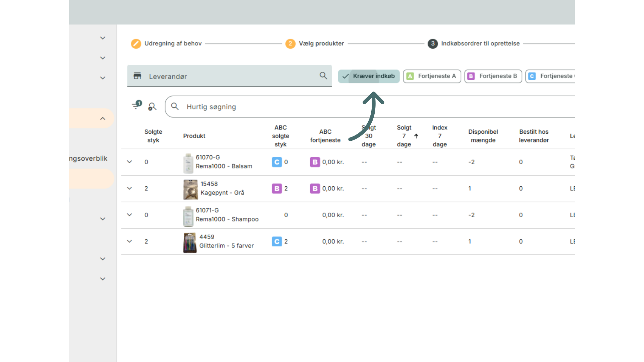Sort by Bestilt hos leverandør column
The width and height of the screenshot is (644, 362).
(534, 136)
